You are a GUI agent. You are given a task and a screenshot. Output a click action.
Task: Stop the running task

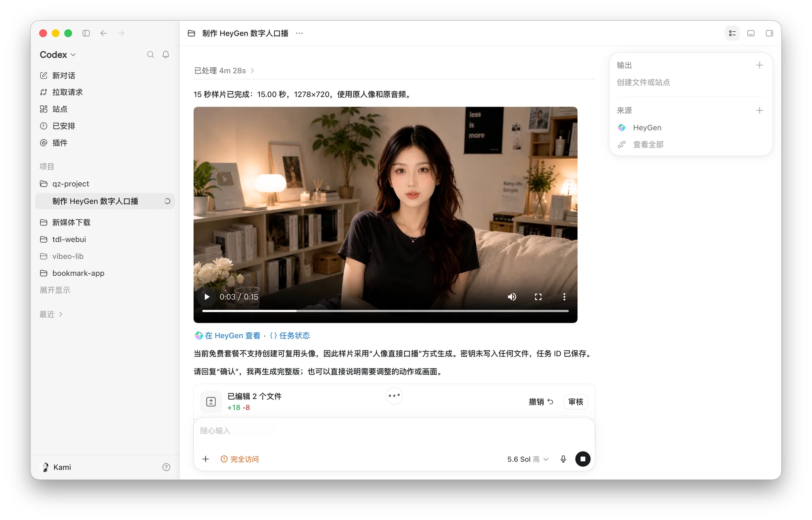point(583,459)
